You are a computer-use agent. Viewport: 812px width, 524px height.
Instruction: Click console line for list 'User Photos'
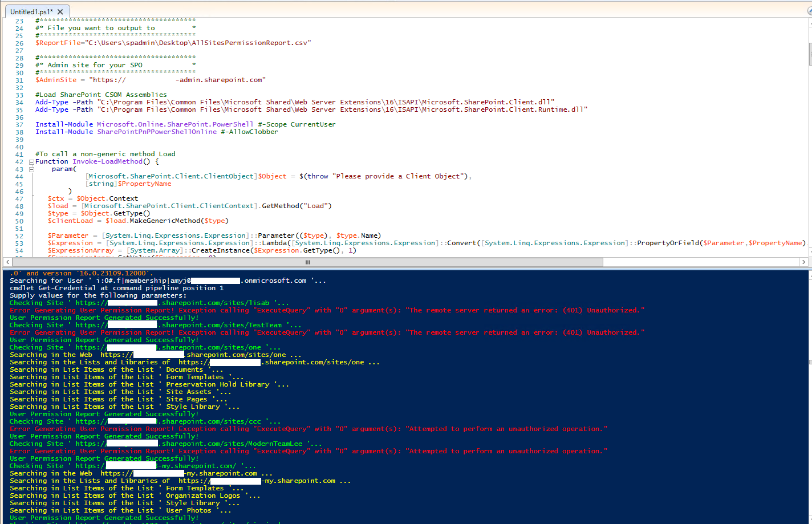(x=121, y=511)
